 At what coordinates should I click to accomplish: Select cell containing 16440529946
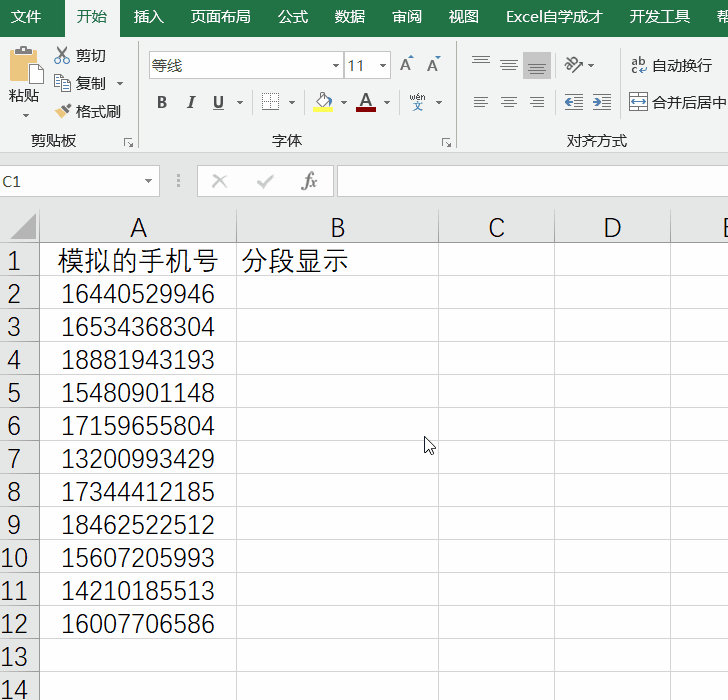(x=138, y=293)
